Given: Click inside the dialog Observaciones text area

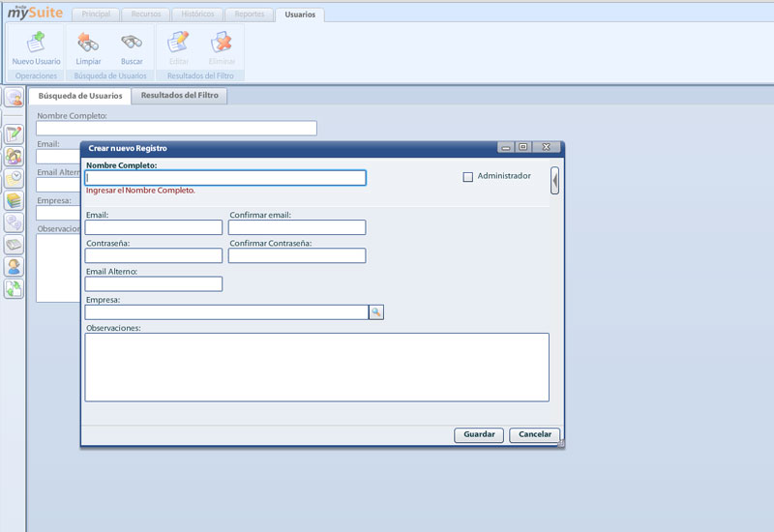Looking at the screenshot, I should [x=316, y=367].
